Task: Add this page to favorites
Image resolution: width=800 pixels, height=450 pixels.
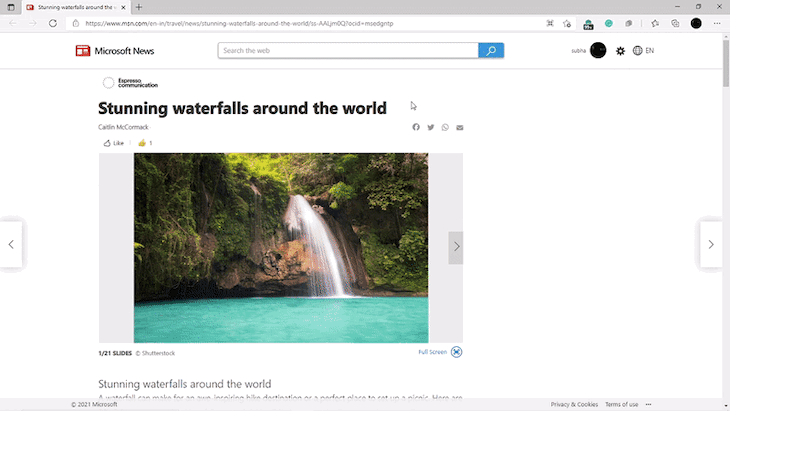Action: click(x=567, y=23)
